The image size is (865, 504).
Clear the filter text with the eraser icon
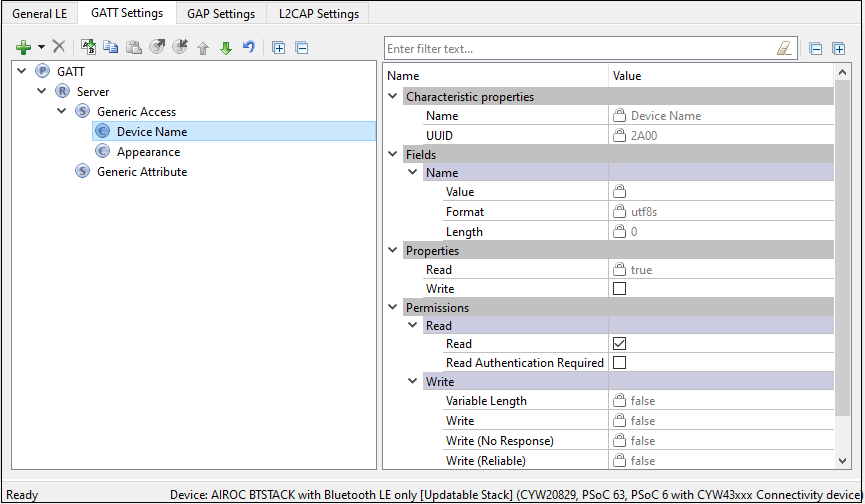[x=784, y=48]
